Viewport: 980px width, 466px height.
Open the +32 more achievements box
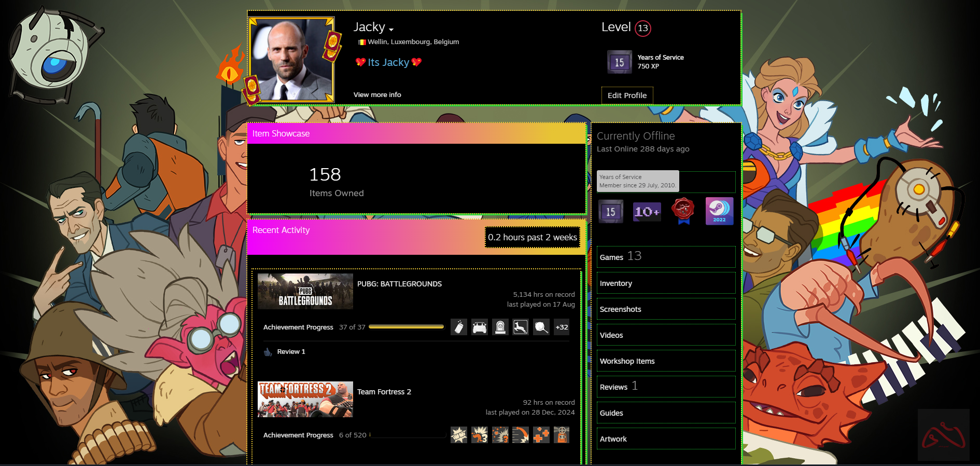pos(562,327)
